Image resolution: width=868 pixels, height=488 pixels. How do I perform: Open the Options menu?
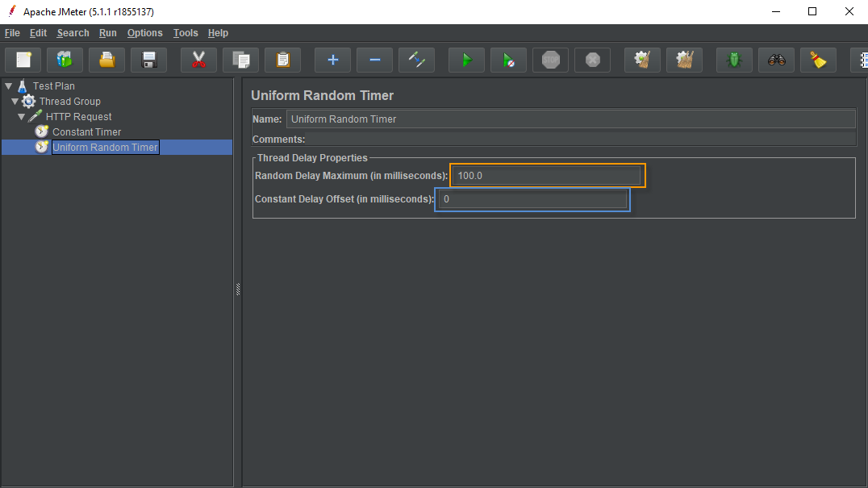(144, 33)
